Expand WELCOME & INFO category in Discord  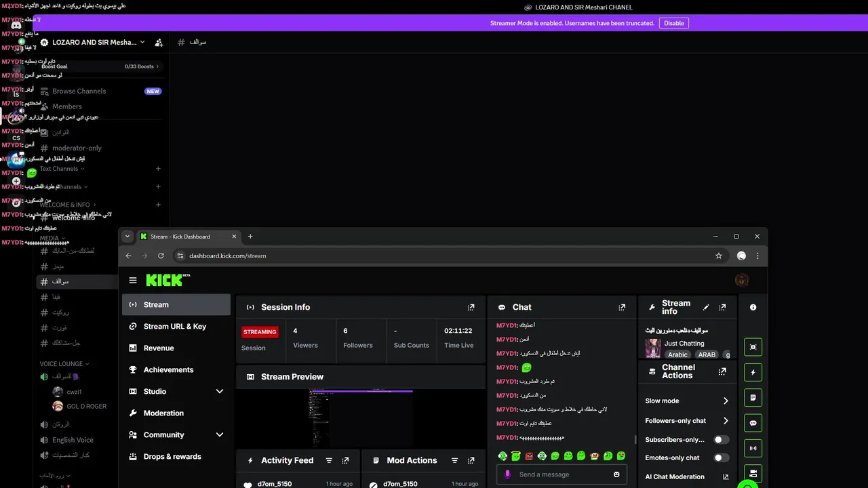point(68,205)
